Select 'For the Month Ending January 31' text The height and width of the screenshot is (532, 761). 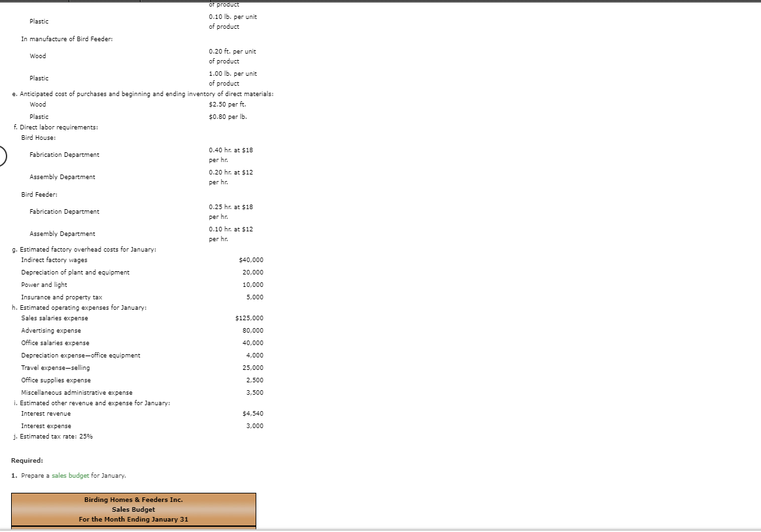(x=133, y=519)
